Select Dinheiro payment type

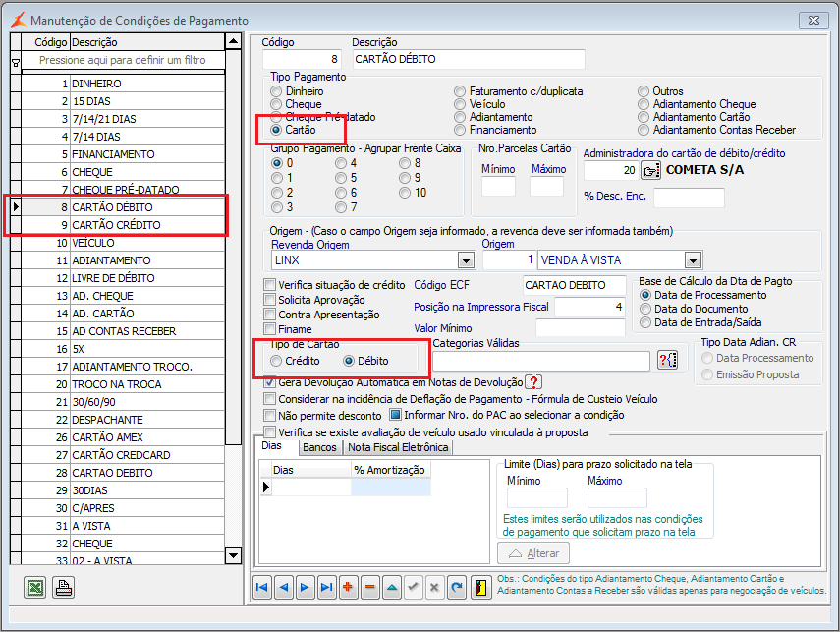297,91
